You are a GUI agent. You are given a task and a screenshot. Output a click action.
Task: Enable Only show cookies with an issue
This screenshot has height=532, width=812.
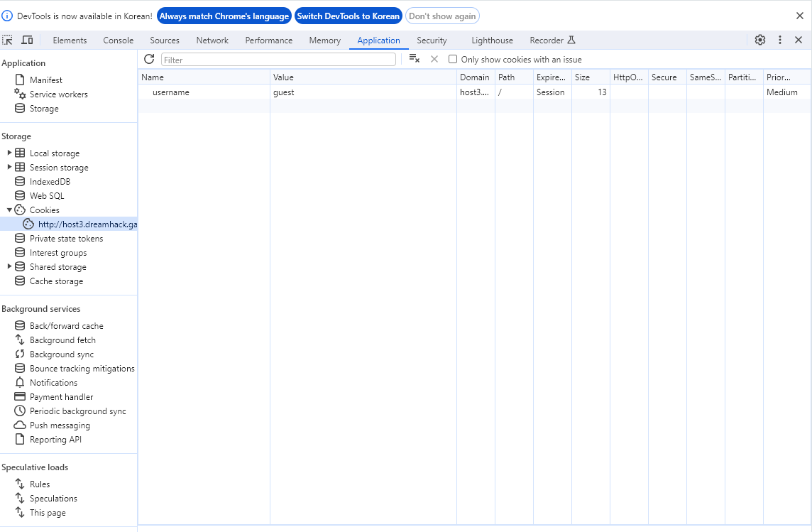[x=453, y=59]
